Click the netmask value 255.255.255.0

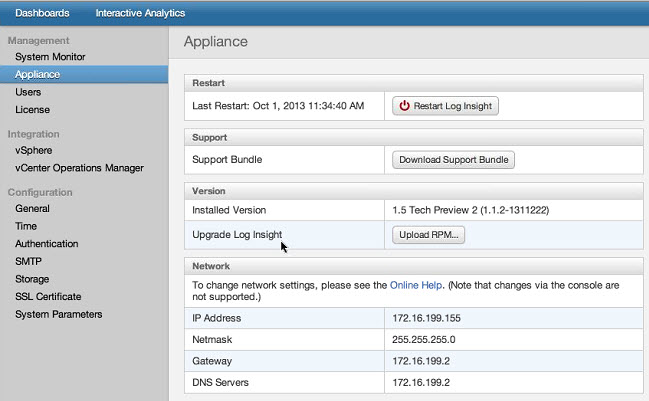[423, 340]
